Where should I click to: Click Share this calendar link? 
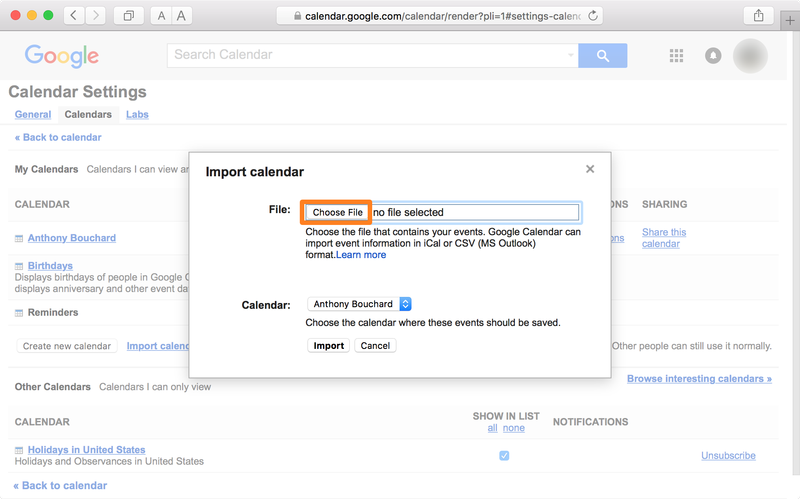[664, 238]
